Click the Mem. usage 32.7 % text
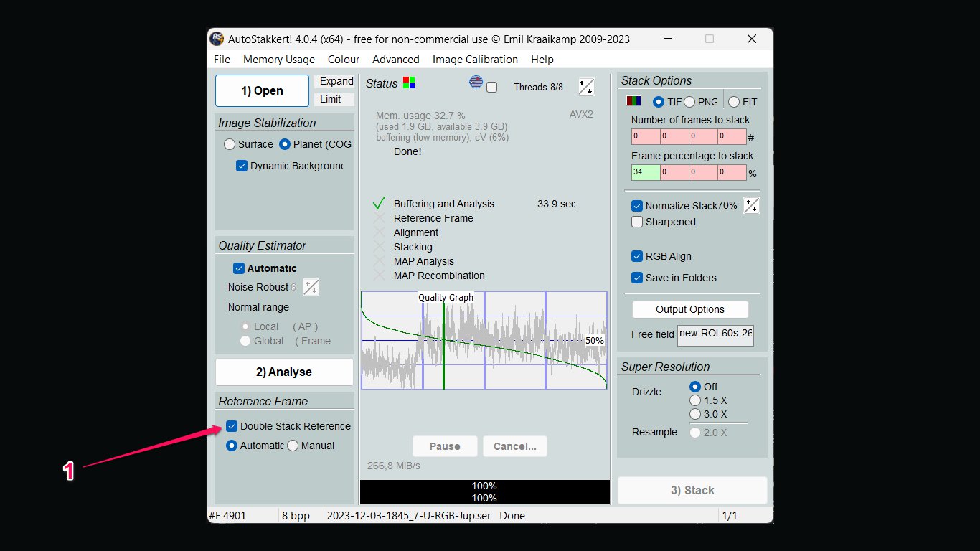Viewport: 980px width, 551px height. point(420,115)
